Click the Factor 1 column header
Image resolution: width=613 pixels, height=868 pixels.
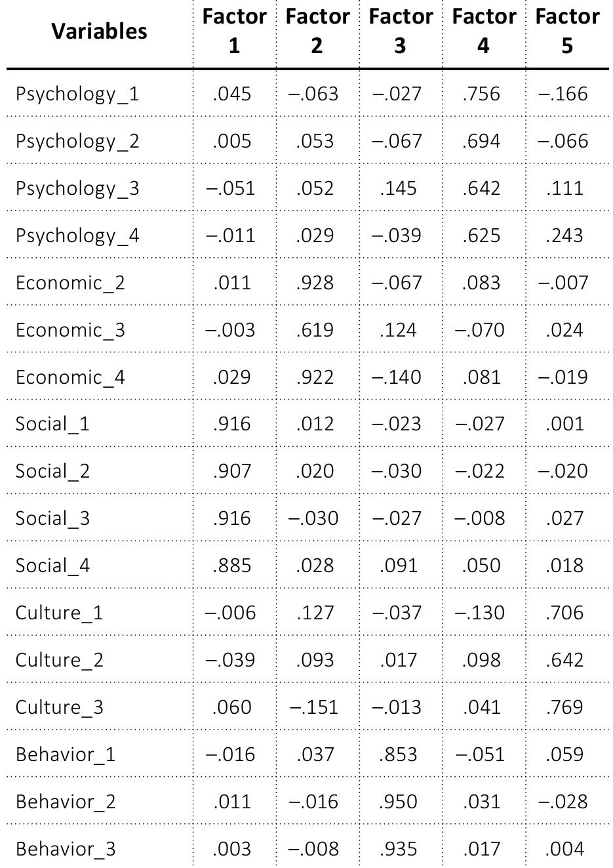[x=234, y=31]
